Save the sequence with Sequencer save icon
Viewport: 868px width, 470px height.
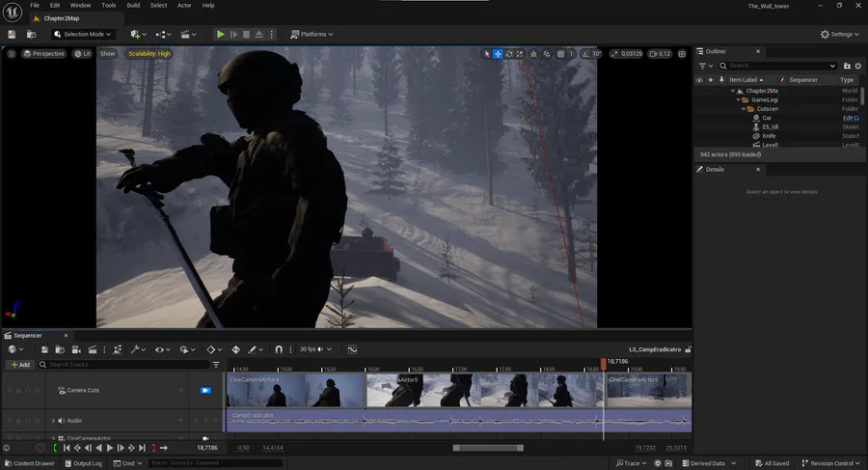(44, 349)
